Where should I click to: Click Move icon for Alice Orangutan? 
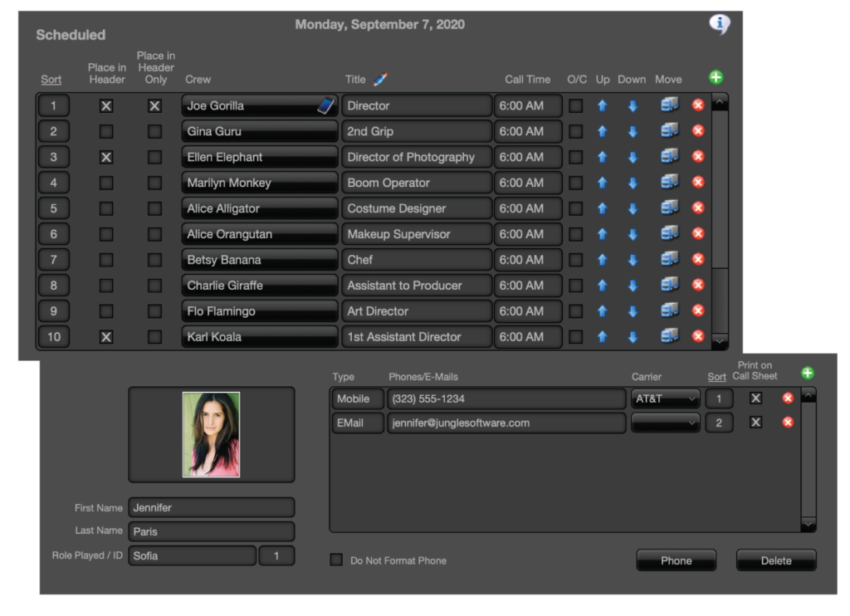670,233
